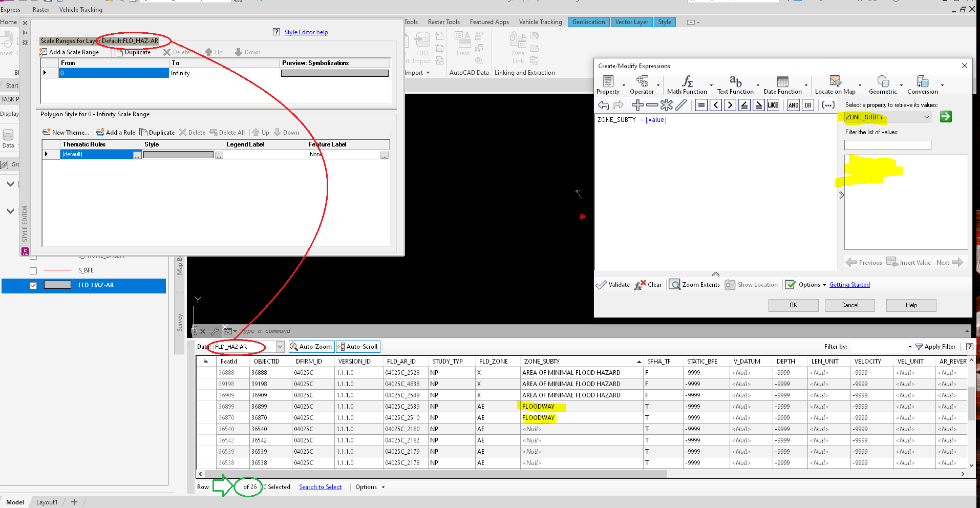Image resolution: width=980 pixels, height=508 pixels.
Task: Open the Raster Tools ribbon tab
Action: (x=443, y=22)
